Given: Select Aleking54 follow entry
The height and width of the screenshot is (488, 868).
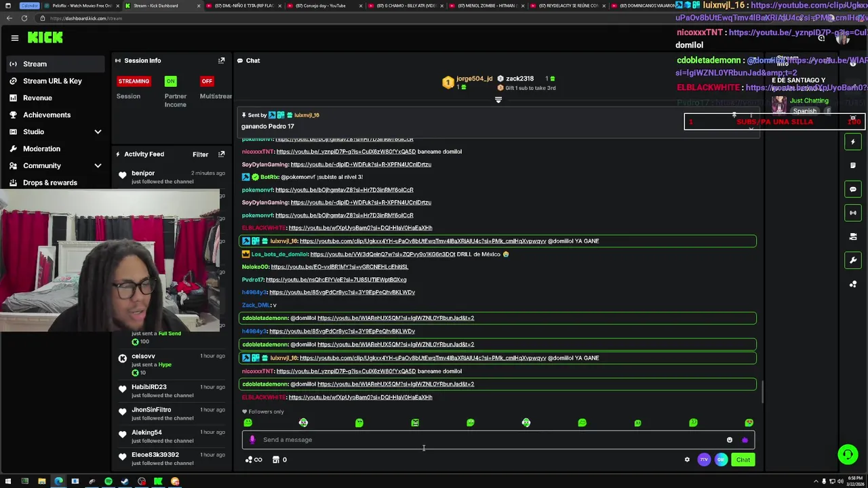Looking at the screenshot, I should [x=172, y=436].
